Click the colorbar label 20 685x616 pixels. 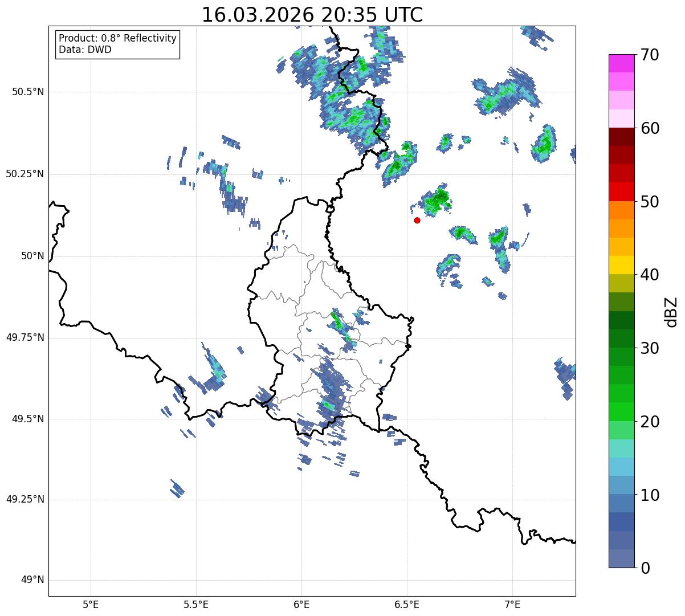click(650, 422)
